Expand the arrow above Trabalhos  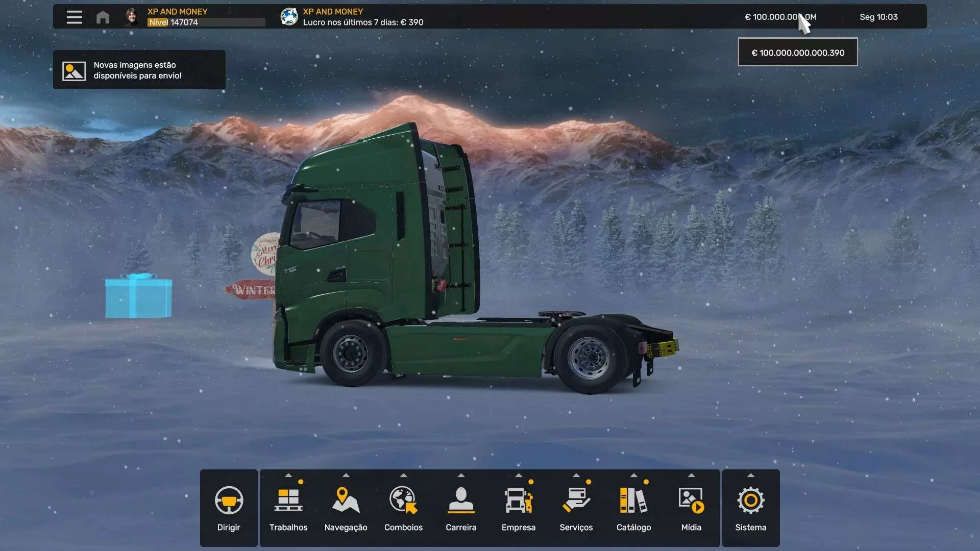tap(288, 475)
